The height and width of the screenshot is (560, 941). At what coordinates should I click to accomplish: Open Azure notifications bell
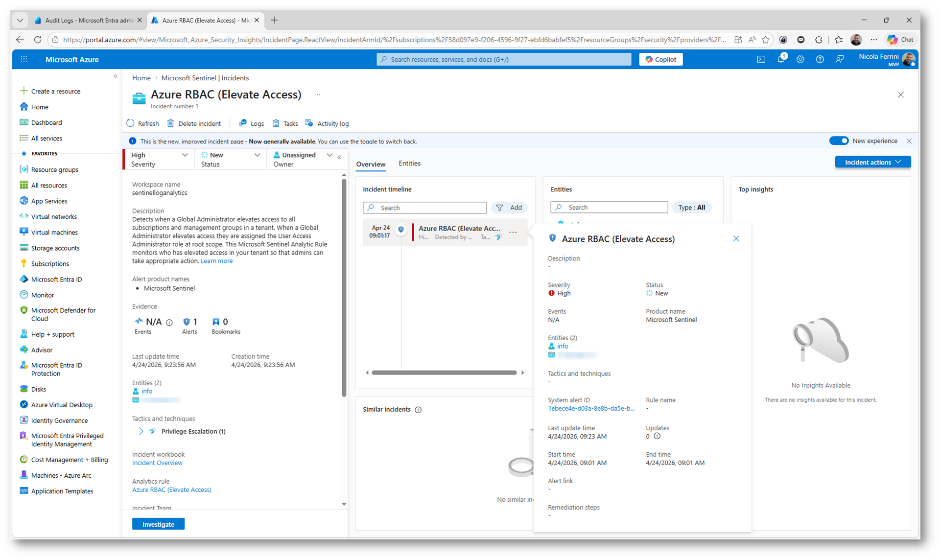[x=781, y=59]
